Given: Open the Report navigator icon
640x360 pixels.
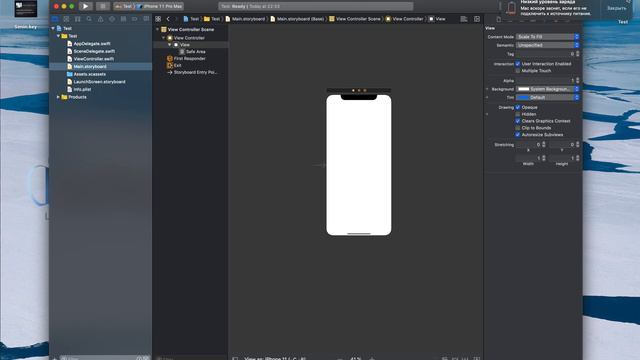Looking at the screenshot, I should pyautogui.click(x=146, y=19).
